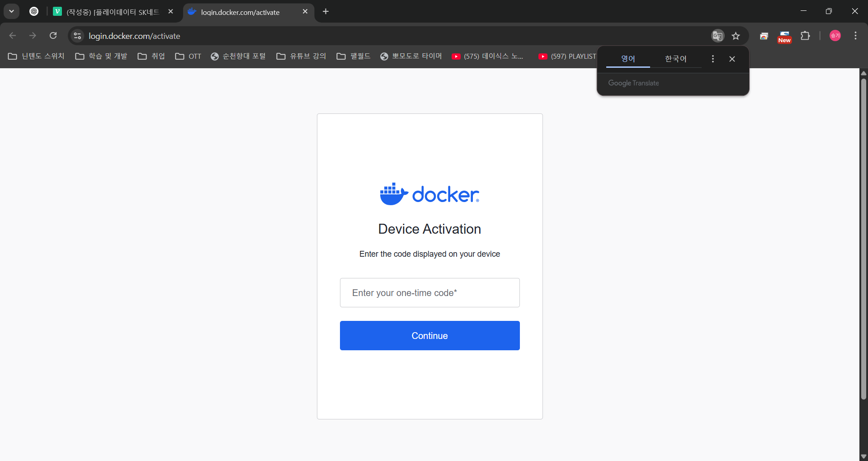This screenshot has height=461, width=868.
Task: Click the Google Translate label in popup
Action: [x=633, y=83]
